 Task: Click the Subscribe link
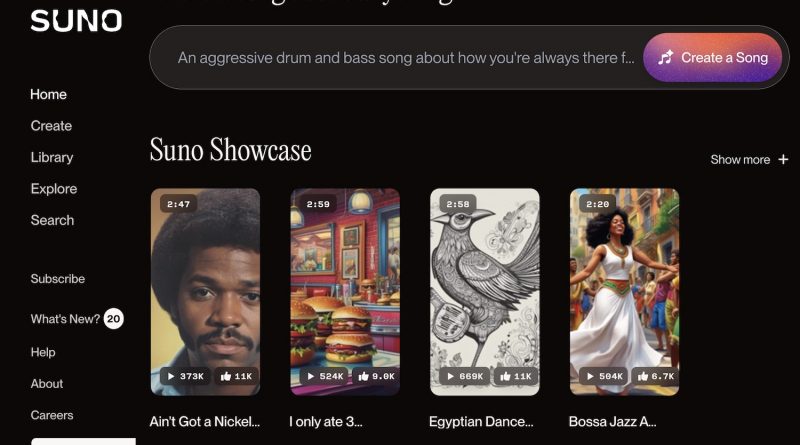click(x=58, y=279)
